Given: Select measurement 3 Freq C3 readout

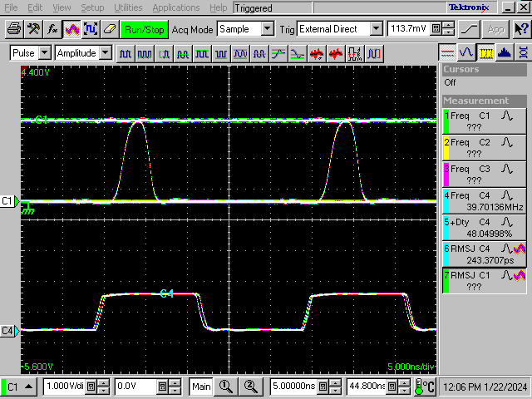Looking at the screenshot, I should 484,174.
